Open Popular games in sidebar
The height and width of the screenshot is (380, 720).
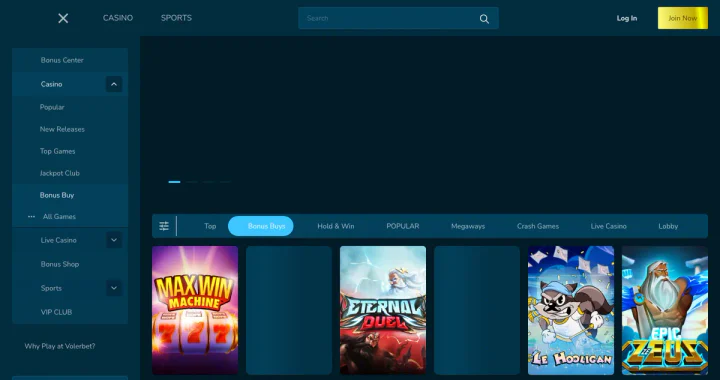pyautogui.click(x=52, y=107)
